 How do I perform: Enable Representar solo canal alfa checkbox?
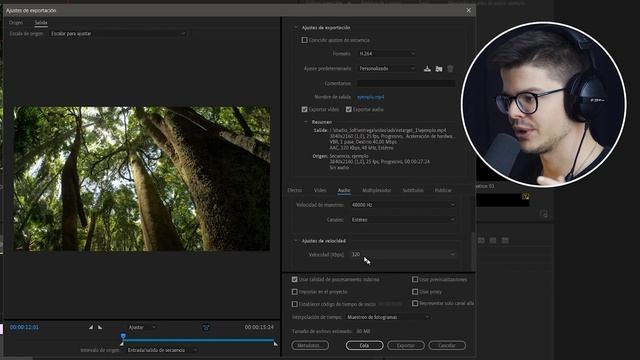(x=415, y=303)
